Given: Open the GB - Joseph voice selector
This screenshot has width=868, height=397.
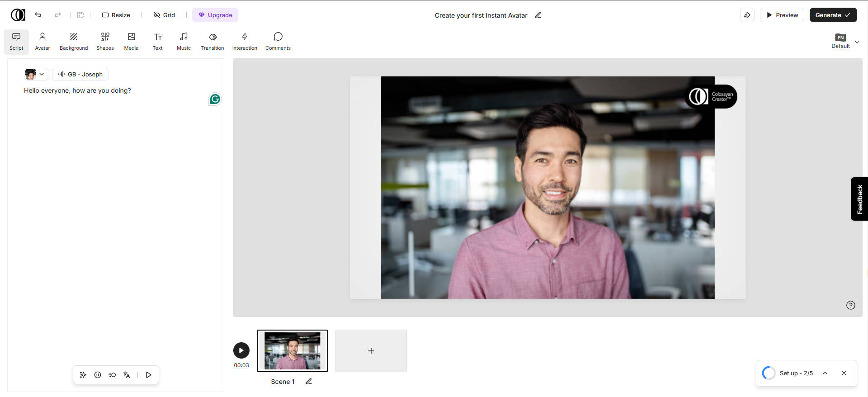Looking at the screenshot, I should click(x=80, y=74).
